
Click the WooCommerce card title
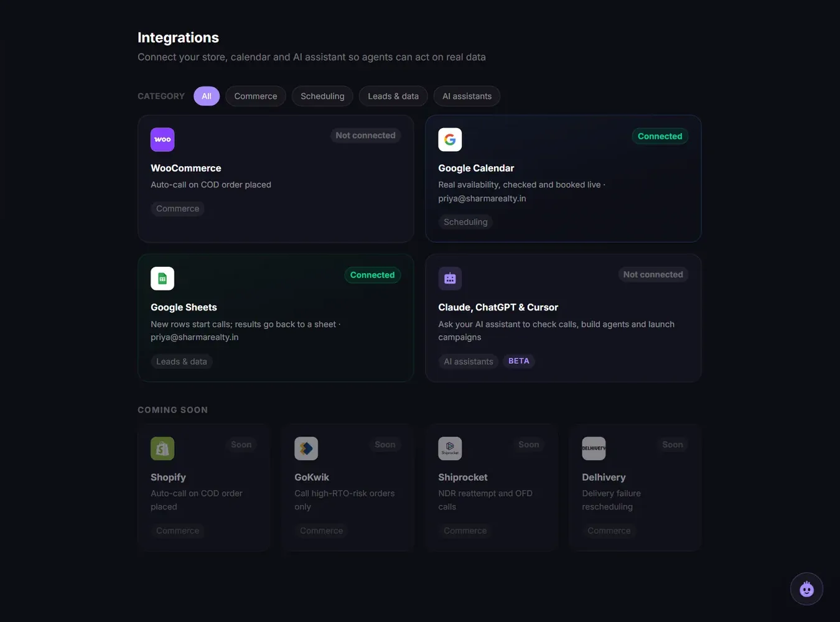point(186,168)
